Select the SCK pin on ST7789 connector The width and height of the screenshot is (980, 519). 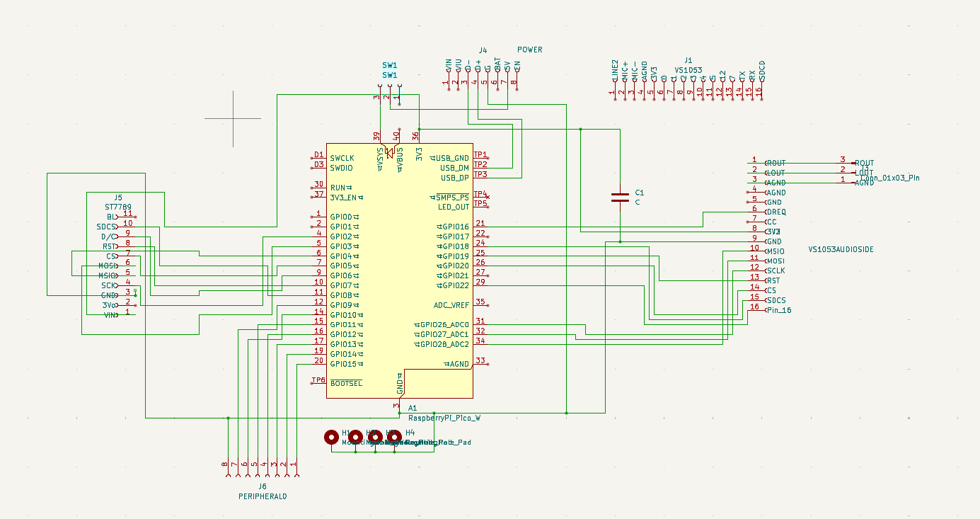108,285
